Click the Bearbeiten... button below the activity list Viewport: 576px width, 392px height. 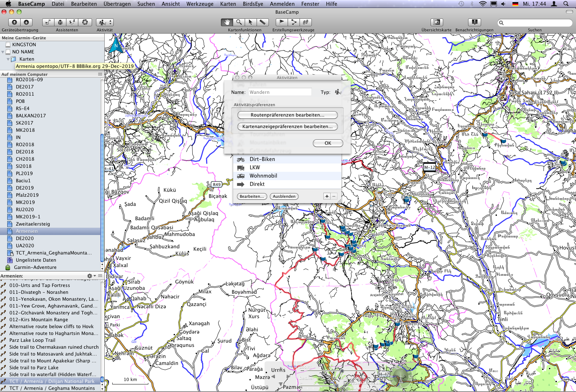tap(252, 196)
